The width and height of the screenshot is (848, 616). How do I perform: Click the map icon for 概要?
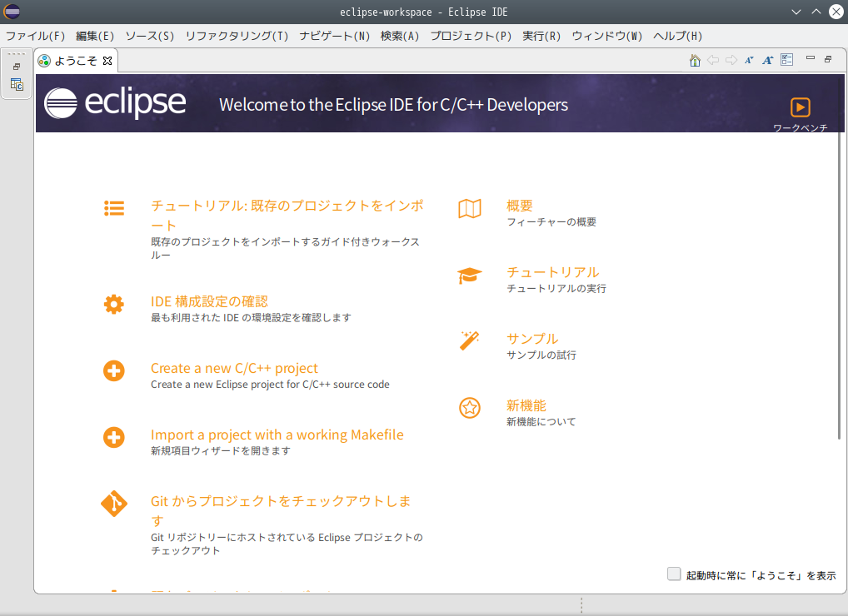[470, 209]
